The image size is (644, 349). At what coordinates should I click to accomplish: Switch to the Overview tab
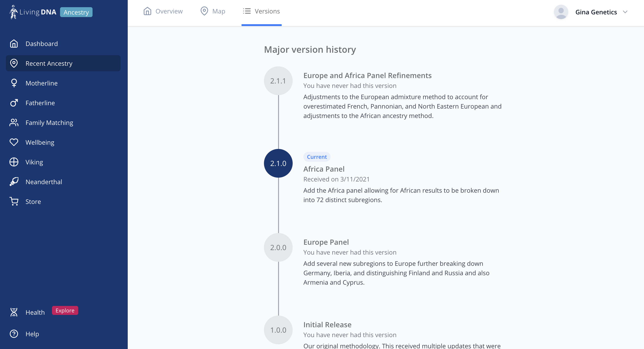[x=163, y=11]
